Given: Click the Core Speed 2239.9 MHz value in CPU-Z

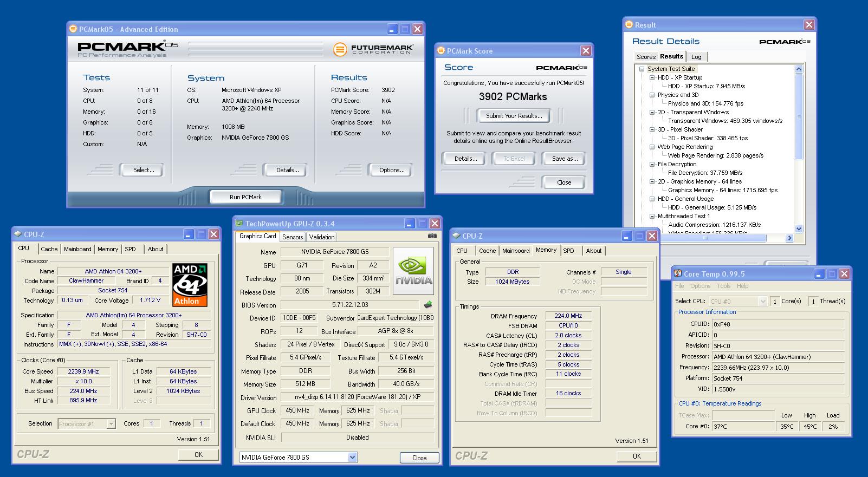Looking at the screenshot, I should (83, 371).
